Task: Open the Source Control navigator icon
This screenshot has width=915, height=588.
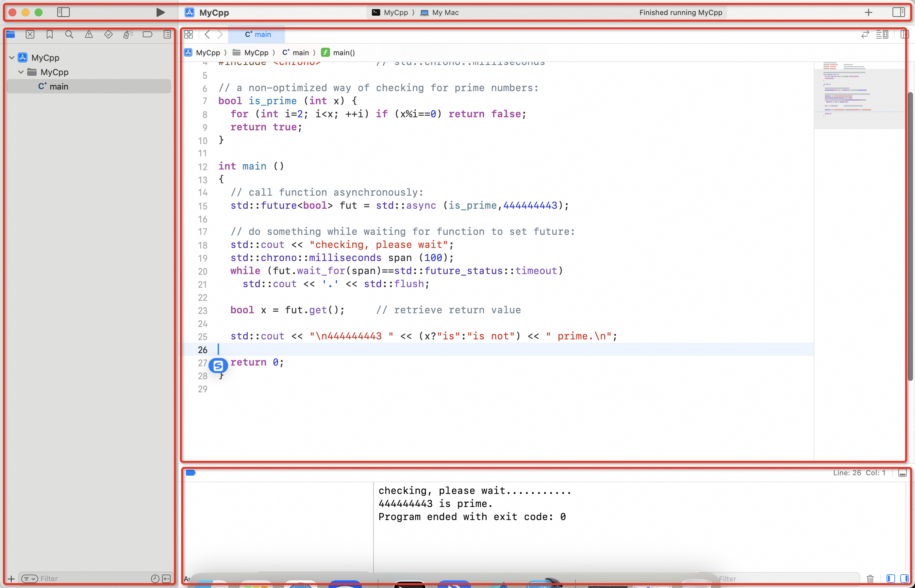Action: [x=30, y=35]
